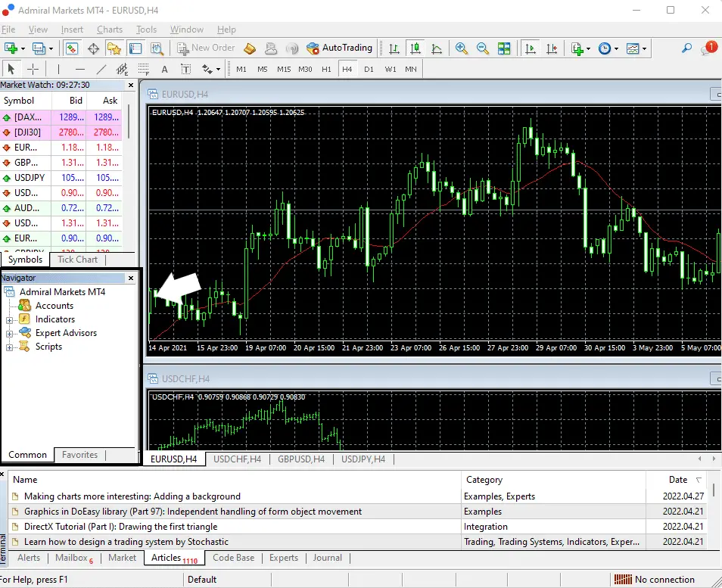Image resolution: width=722 pixels, height=588 pixels.
Task: Select the Horizontal Line drawing tool
Action: [80, 69]
